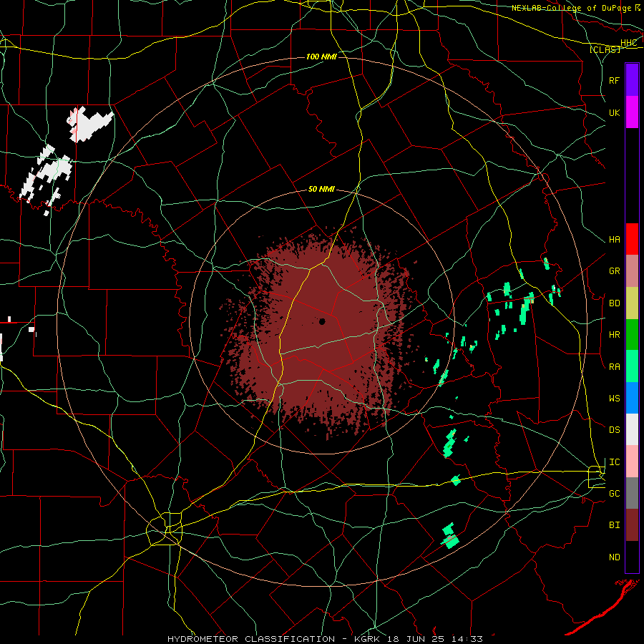Image resolution: width=644 pixels, height=644 pixels.
Task: Click the HR legend label
Action: point(614,335)
